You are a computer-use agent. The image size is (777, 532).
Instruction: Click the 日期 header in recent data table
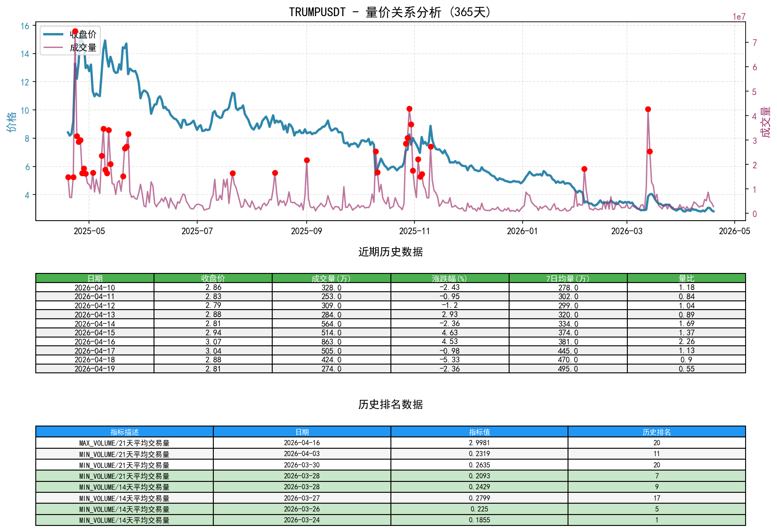(95, 278)
